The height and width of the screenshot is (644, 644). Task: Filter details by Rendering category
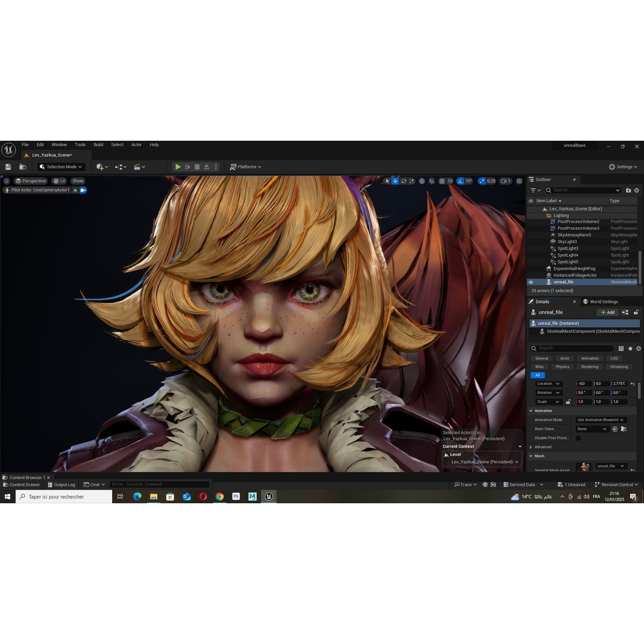pos(590,367)
